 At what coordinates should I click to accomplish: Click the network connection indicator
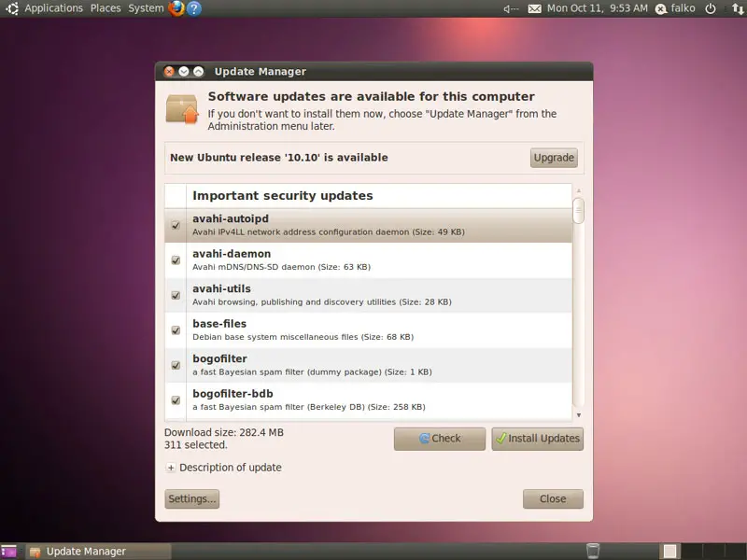click(738, 8)
